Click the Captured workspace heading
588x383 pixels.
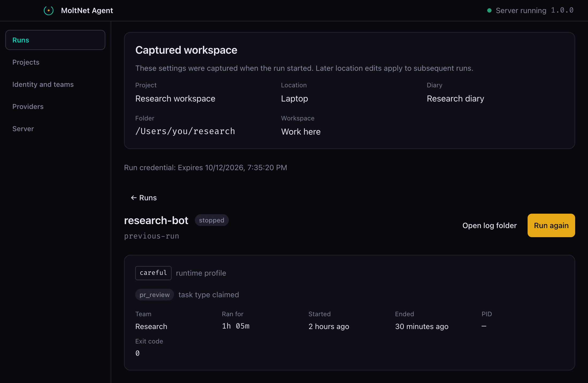click(x=186, y=50)
